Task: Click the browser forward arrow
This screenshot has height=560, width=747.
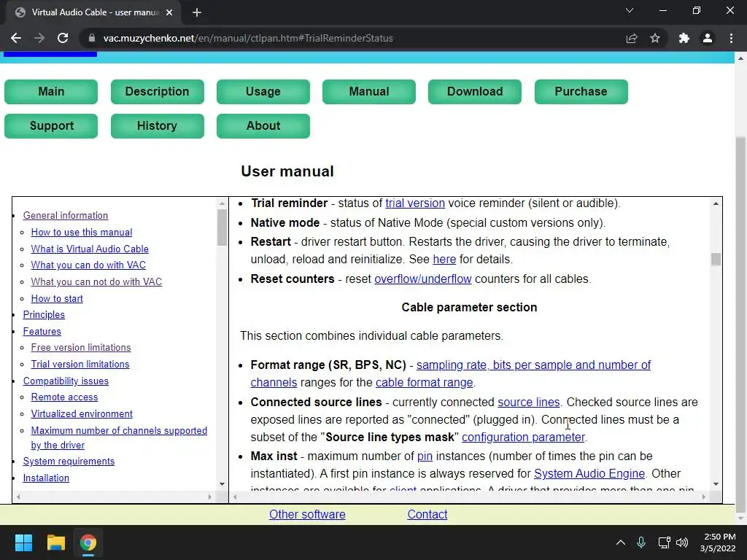Action: 39,38
